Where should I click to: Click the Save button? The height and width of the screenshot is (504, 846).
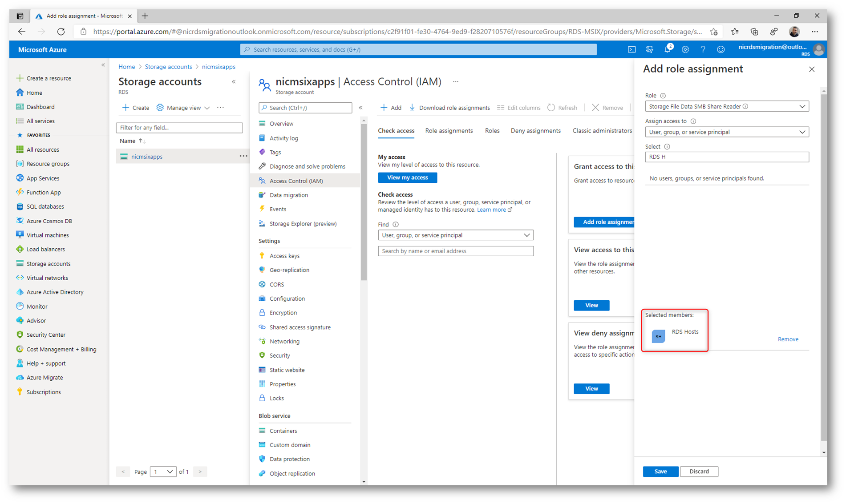[x=660, y=472]
